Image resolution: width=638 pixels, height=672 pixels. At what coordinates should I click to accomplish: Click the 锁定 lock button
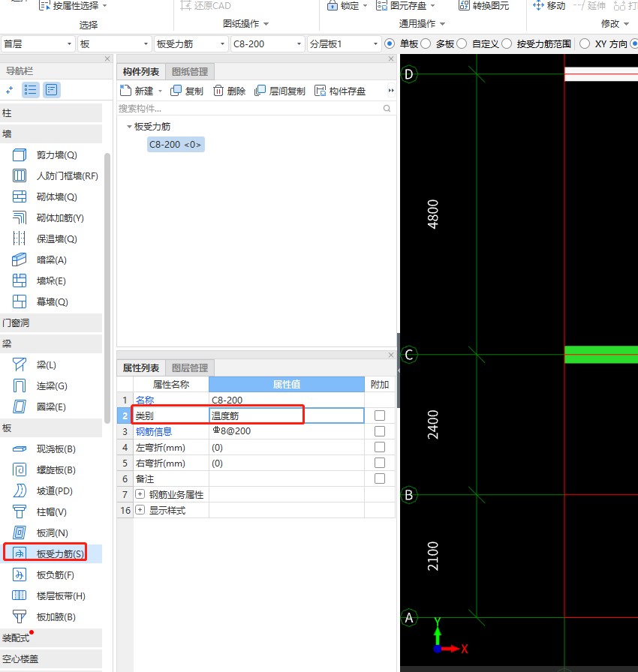(347, 5)
